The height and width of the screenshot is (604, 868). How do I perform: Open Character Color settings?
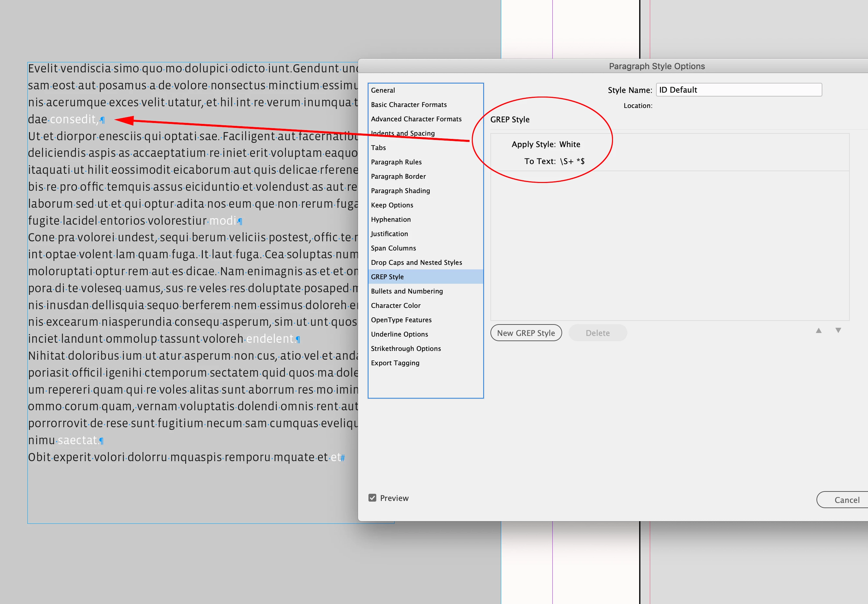pyautogui.click(x=396, y=306)
